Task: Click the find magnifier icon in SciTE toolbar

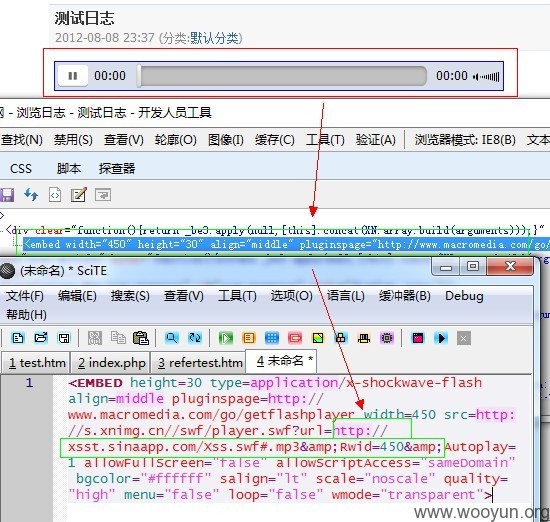Action: (x=172, y=338)
